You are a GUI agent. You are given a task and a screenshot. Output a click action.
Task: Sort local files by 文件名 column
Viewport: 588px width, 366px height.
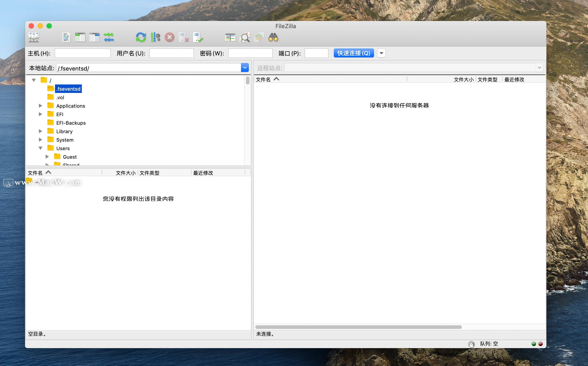(x=64, y=172)
